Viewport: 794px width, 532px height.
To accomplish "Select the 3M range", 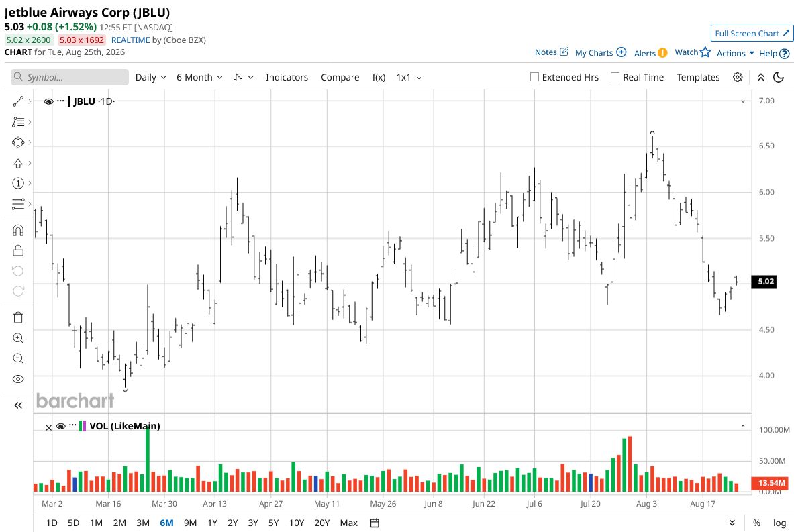I will pos(143,523).
